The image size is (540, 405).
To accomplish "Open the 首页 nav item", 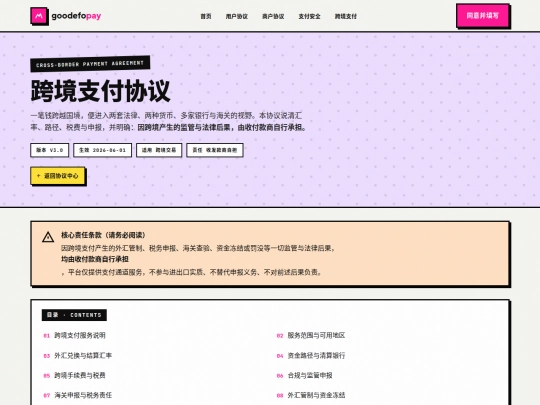I will coord(206,16).
